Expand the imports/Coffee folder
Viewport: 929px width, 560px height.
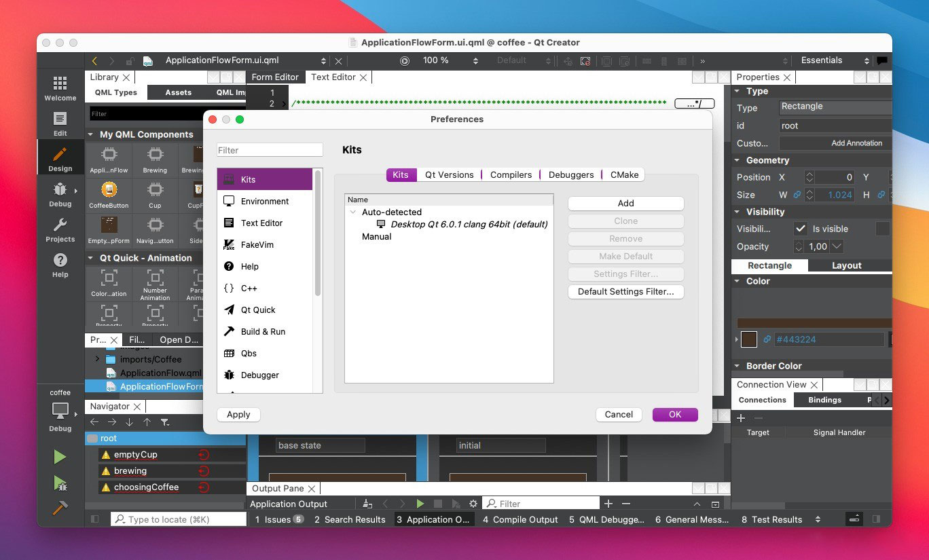(97, 359)
